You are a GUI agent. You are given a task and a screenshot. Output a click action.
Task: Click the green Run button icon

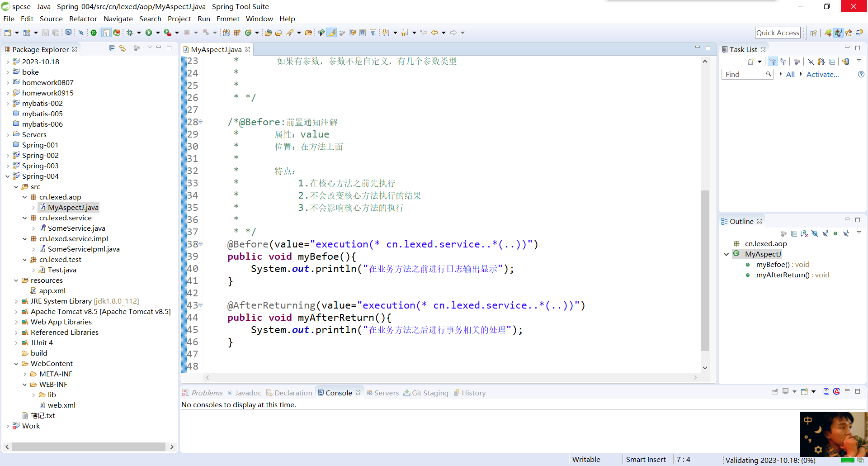149,33
